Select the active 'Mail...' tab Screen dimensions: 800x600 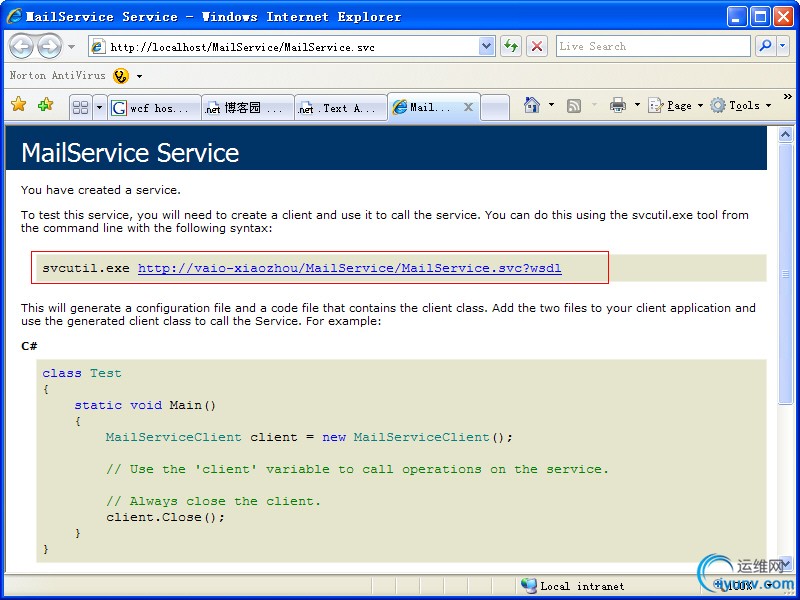coord(434,107)
